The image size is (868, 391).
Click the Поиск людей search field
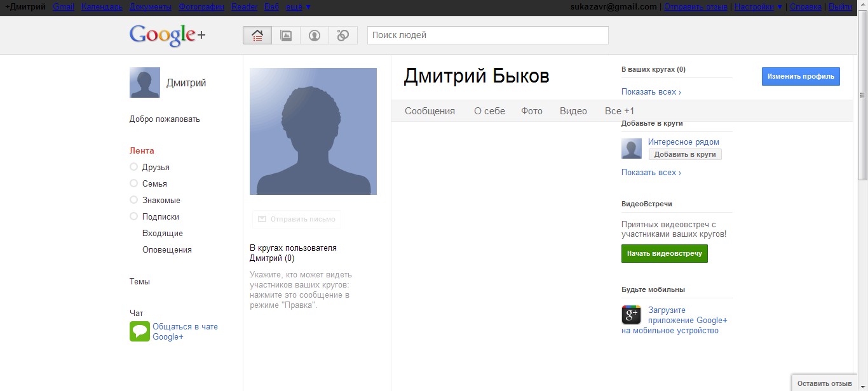pyautogui.click(x=488, y=35)
